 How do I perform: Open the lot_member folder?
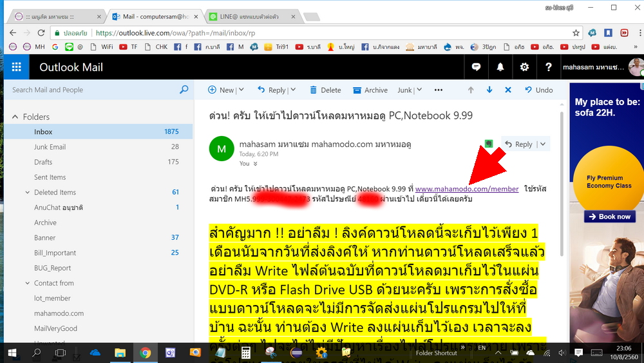(x=98, y=298)
